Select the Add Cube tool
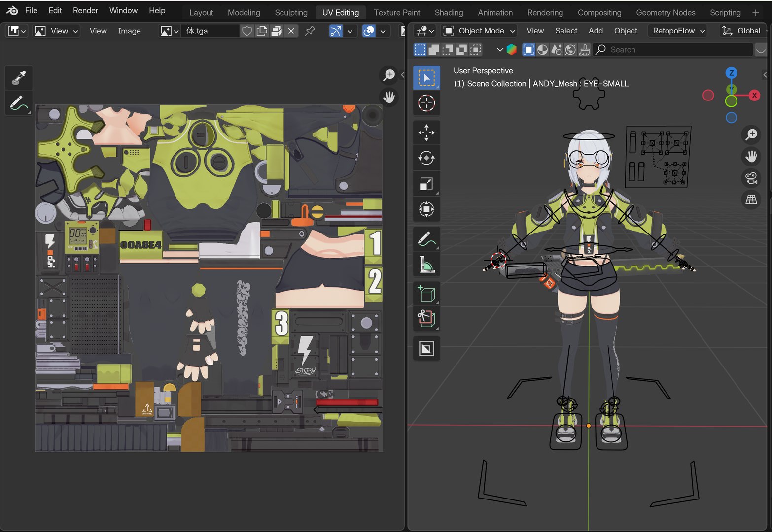 click(x=426, y=294)
